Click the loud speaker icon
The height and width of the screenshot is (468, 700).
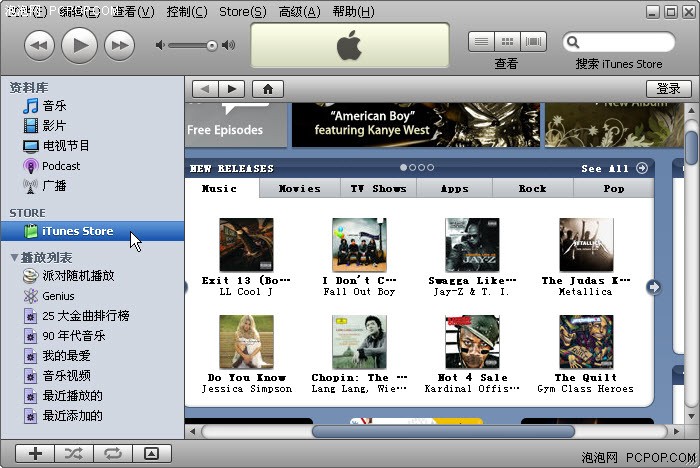[229, 45]
